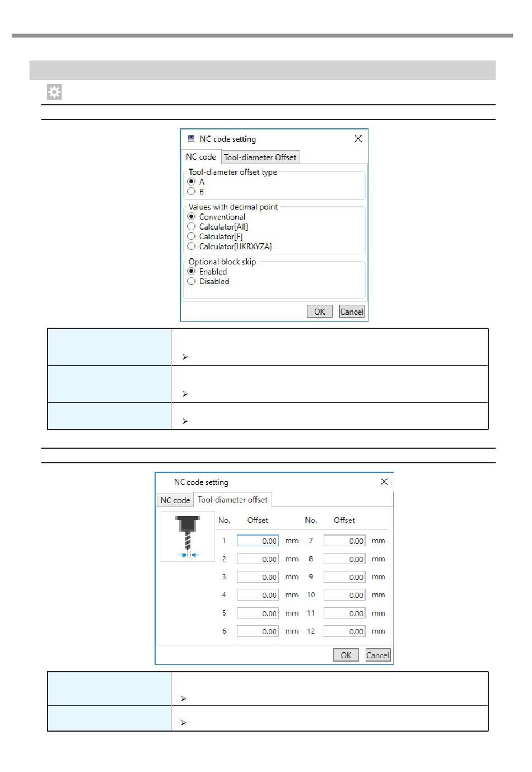This screenshot has height=772, width=532.
Task: Click the offset field for No. 10
Action: [x=344, y=595]
